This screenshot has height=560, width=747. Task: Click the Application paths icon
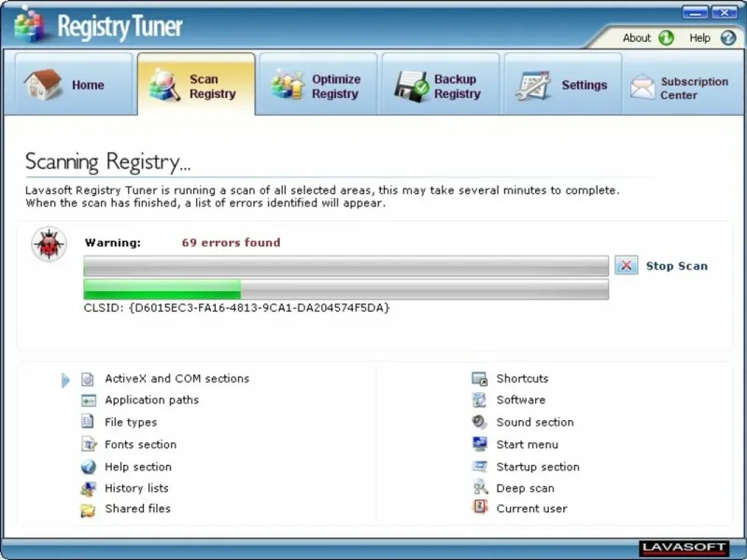(89, 400)
